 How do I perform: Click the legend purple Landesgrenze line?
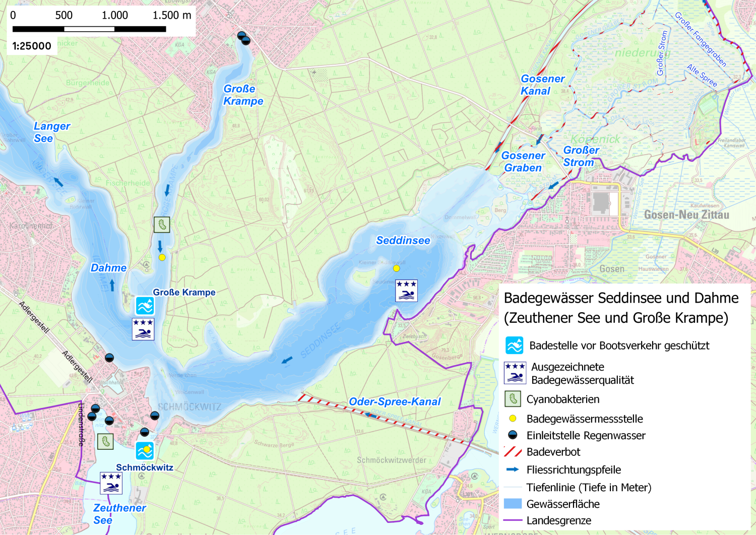click(513, 520)
